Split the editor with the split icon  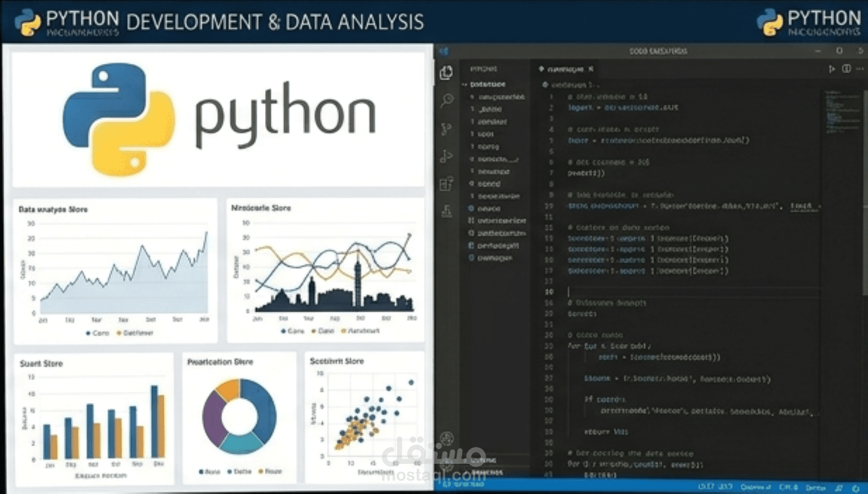pyautogui.click(x=846, y=68)
